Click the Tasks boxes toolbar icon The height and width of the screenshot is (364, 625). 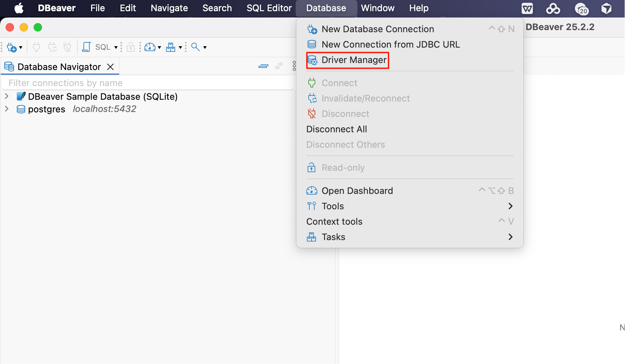[171, 47]
